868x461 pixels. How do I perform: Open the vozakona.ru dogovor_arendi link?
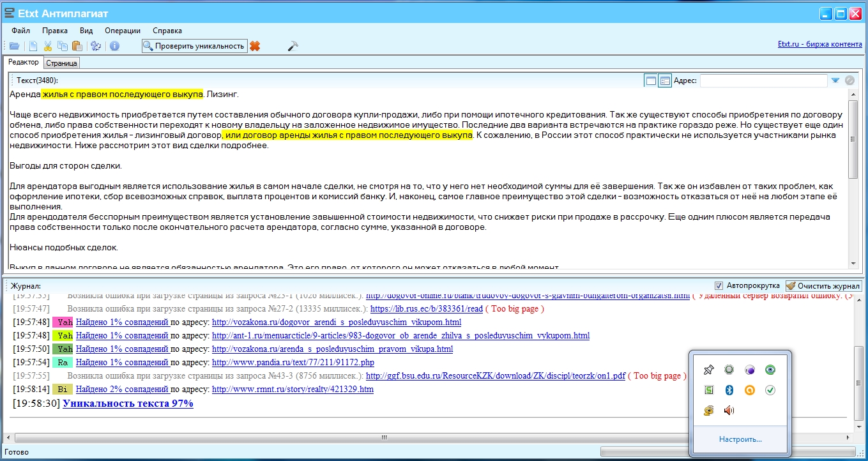pyautogui.click(x=337, y=322)
